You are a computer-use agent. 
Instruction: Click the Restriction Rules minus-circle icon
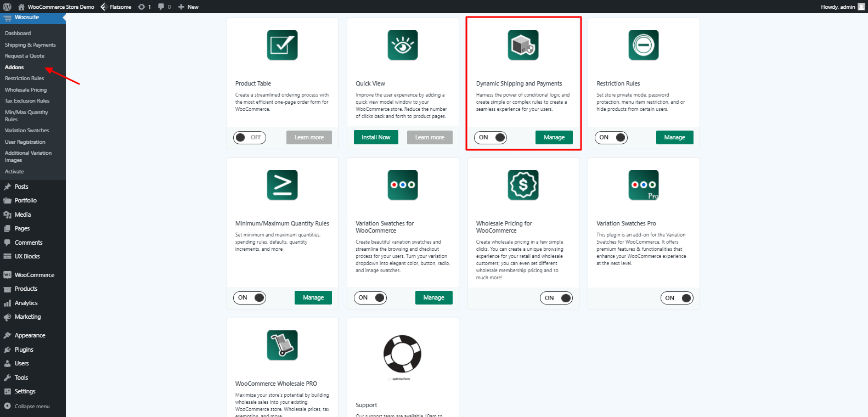click(644, 45)
